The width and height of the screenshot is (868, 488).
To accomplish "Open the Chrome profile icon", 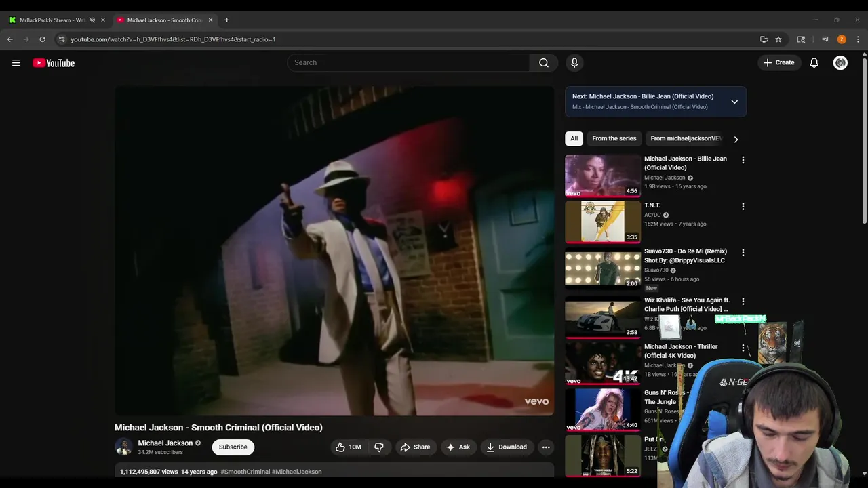I will [x=842, y=39].
